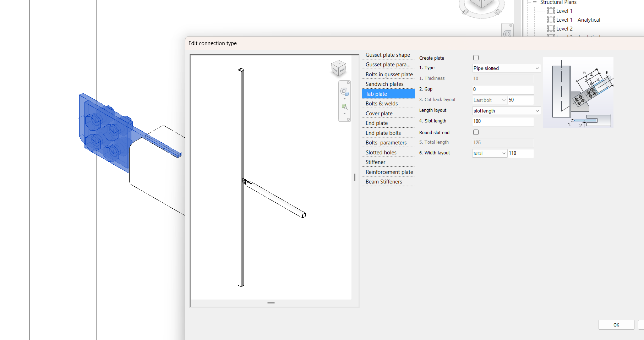Click the Slot length value field
Viewport: 644px width, 340px height.
point(503,121)
